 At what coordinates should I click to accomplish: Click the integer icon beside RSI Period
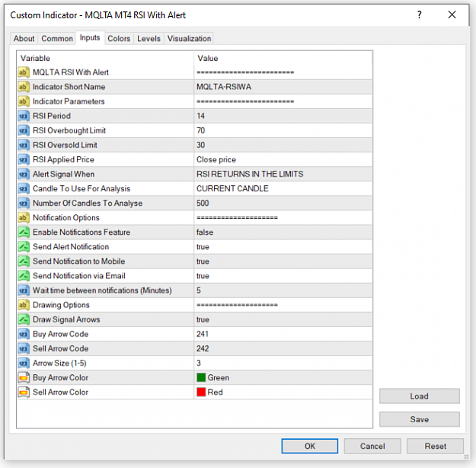[x=24, y=116]
